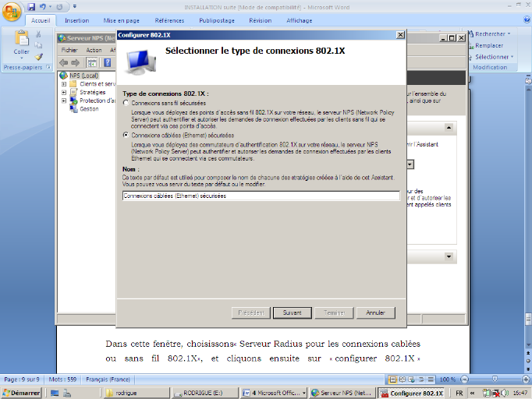Toggle the console tree pane icon in NPS
The image size is (532, 399).
pos(91,62)
